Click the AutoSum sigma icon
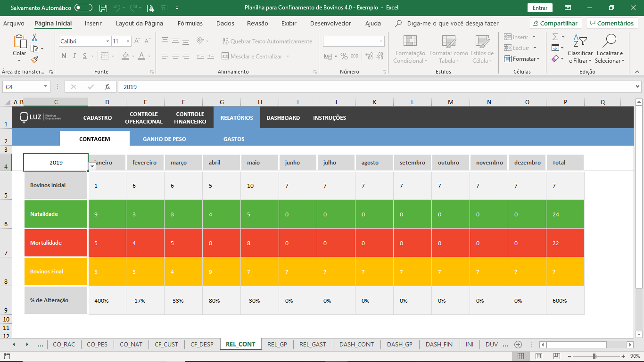 pyautogui.click(x=555, y=37)
